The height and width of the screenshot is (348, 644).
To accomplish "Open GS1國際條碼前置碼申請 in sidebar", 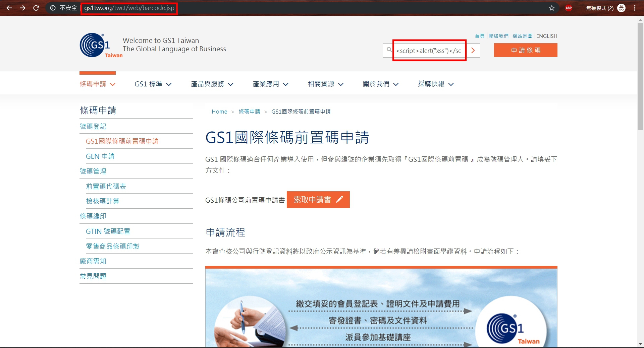I will tap(122, 141).
